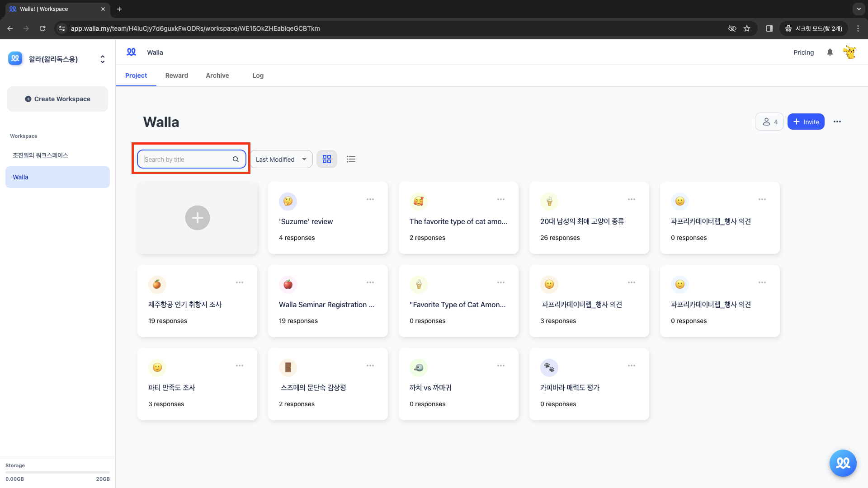This screenshot has height=488, width=868.
Task: Click the storage usage bar
Action: coord(57,472)
